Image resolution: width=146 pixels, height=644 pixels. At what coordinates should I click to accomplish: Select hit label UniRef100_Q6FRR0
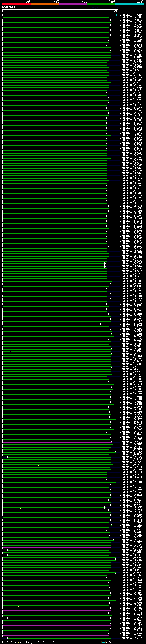(131, 347)
